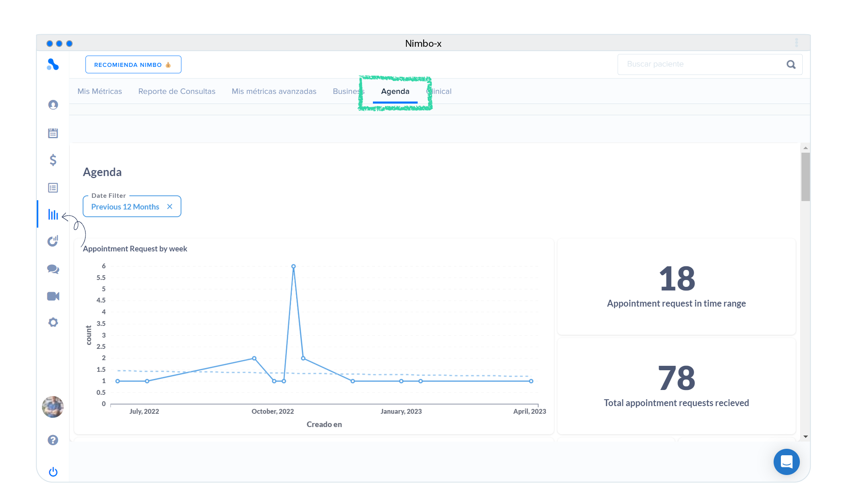Open Mis métricas avanzadas tab
Image resolution: width=847 pixels, height=504 pixels.
[x=274, y=91]
